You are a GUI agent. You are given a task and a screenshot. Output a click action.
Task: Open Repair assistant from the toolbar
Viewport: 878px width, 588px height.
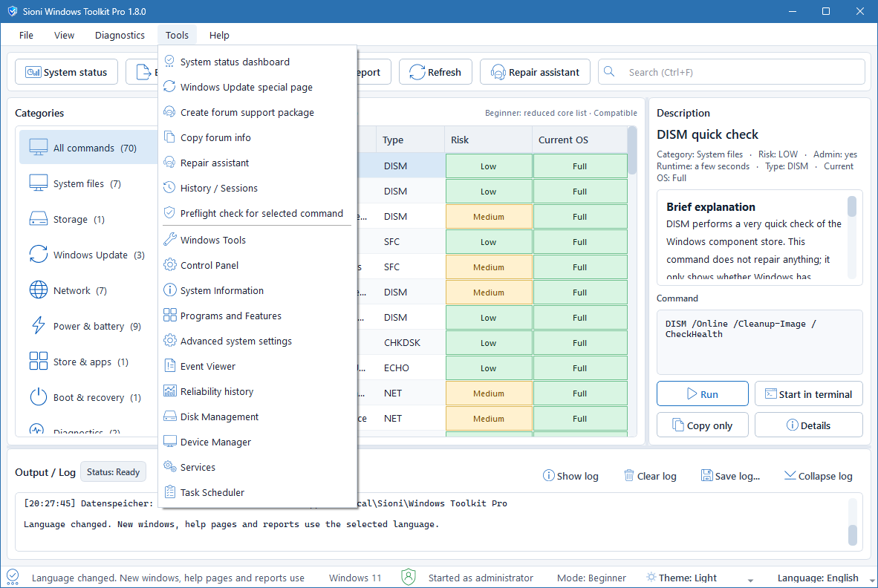535,71
